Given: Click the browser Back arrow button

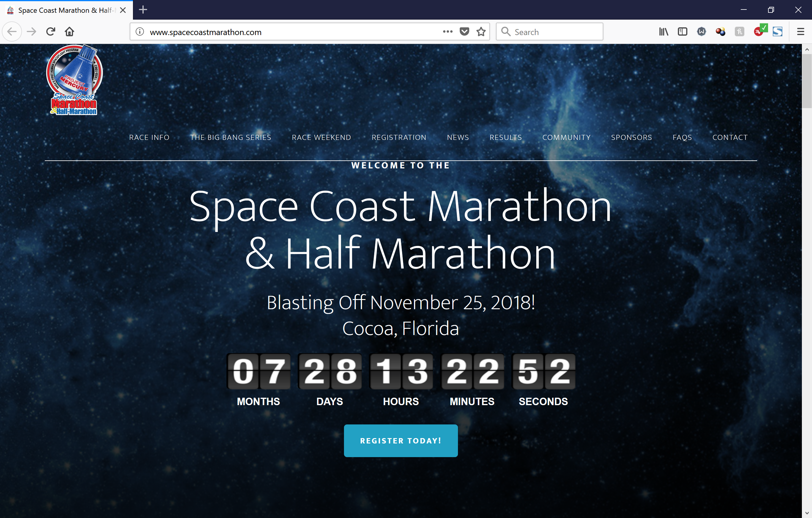Looking at the screenshot, I should tap(12, 32).
